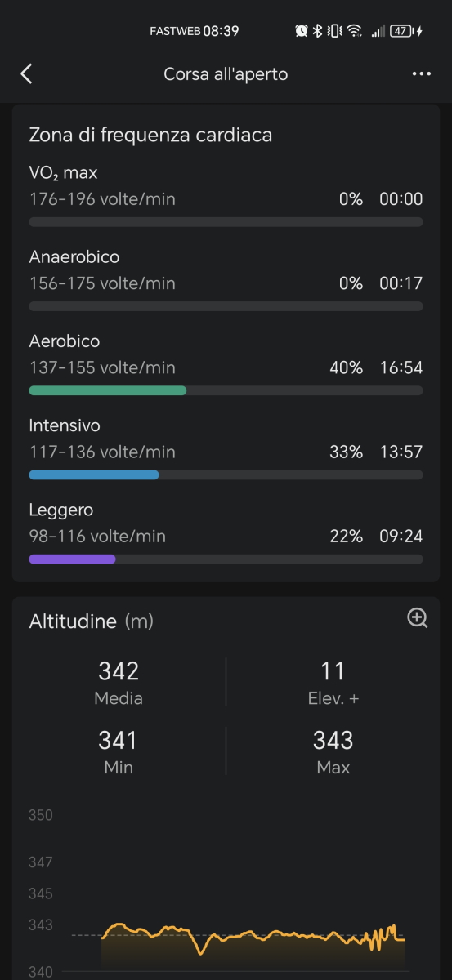Open the three-dots more options menu
This screenshot has width=452, height=980.
click(x=421, y=74)
